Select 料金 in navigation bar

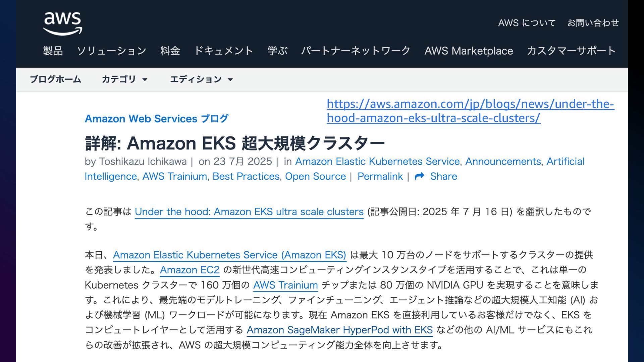click(x=170, y=51)
